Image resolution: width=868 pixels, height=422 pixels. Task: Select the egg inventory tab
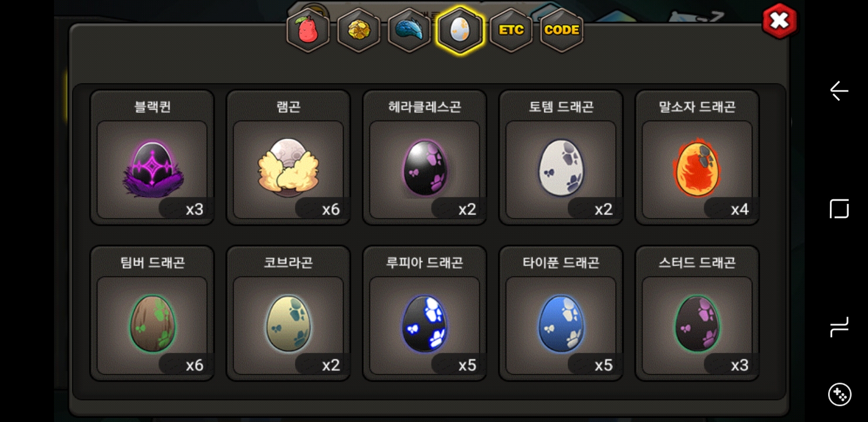coord(460,30)
